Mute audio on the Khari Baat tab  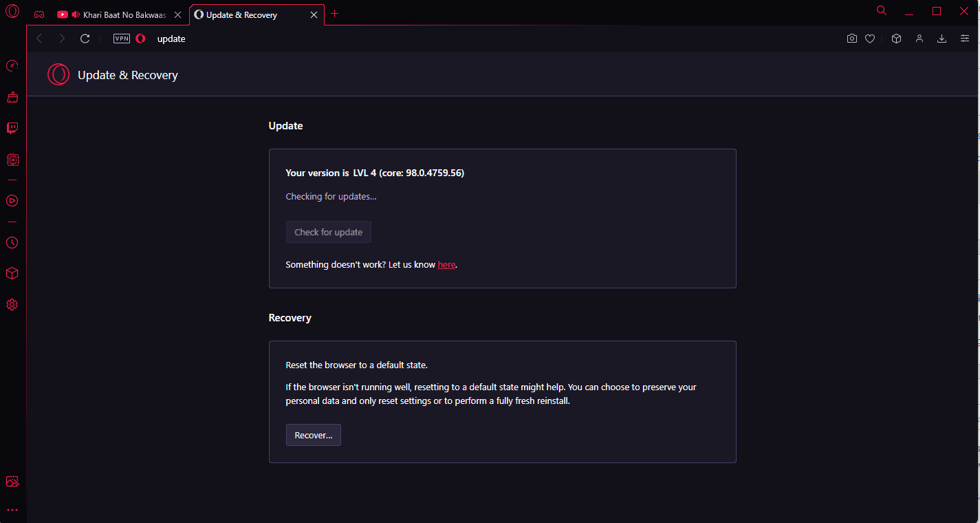[76, 14]
